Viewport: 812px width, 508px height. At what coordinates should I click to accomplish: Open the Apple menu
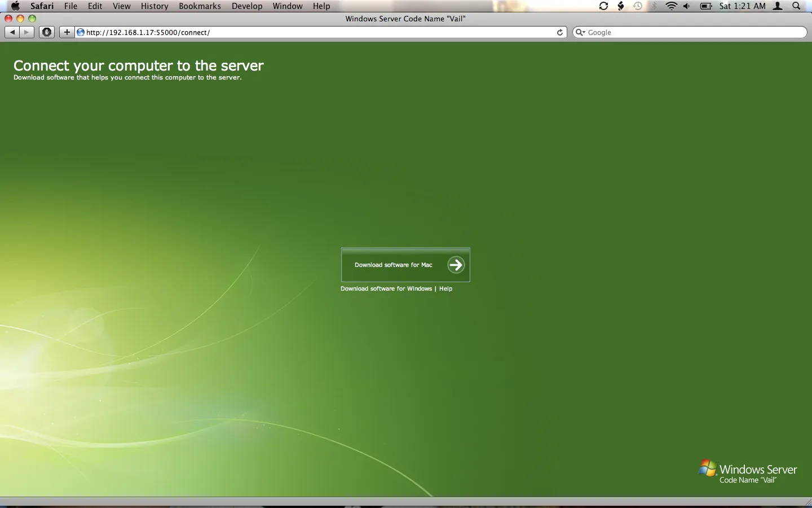click(15, 6)
